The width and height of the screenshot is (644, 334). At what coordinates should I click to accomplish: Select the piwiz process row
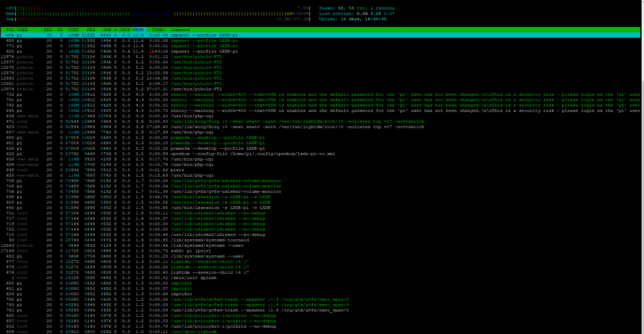[x=177, y=170]
